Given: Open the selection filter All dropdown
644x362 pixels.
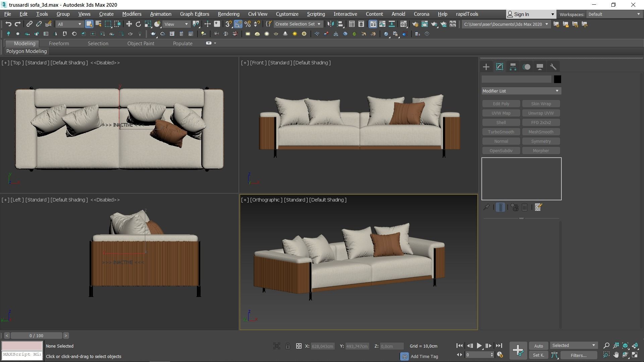Looking at the screenshot, I should point(69,24).
